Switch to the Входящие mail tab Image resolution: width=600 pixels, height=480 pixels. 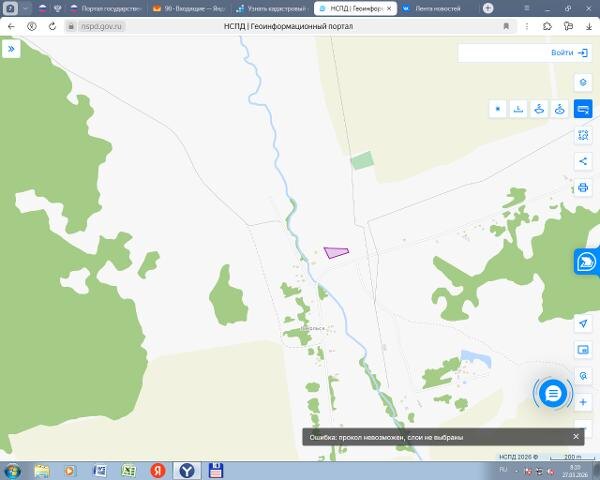point(189,8)
